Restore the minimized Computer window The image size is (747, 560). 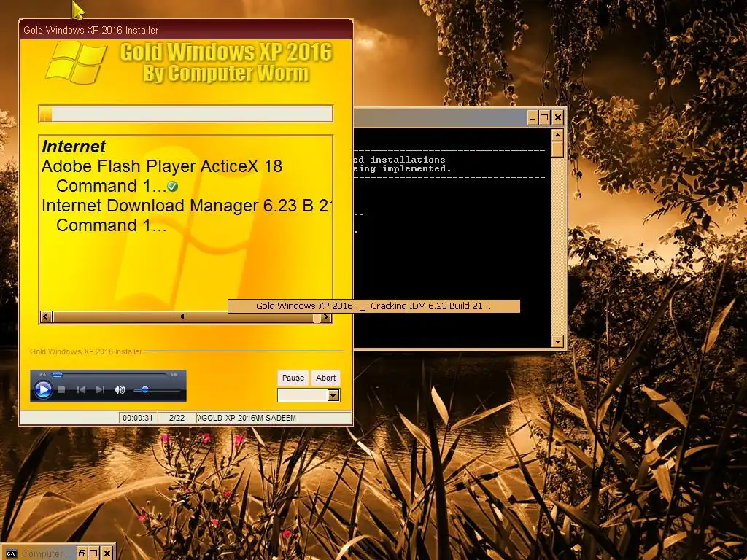82,553
